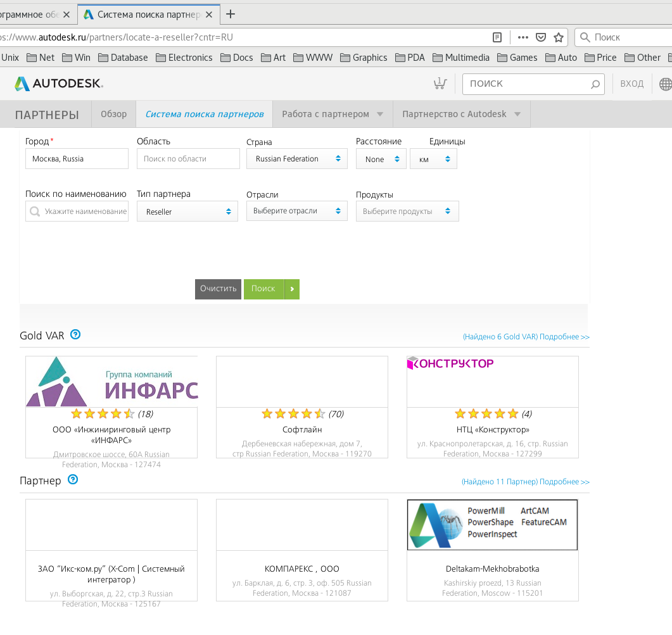Open ООО «Инжиниринговый центр «ИНФАРС» listing
Image resolution: width=672 pixels, height=635 pixels.
tap(111, 434)
